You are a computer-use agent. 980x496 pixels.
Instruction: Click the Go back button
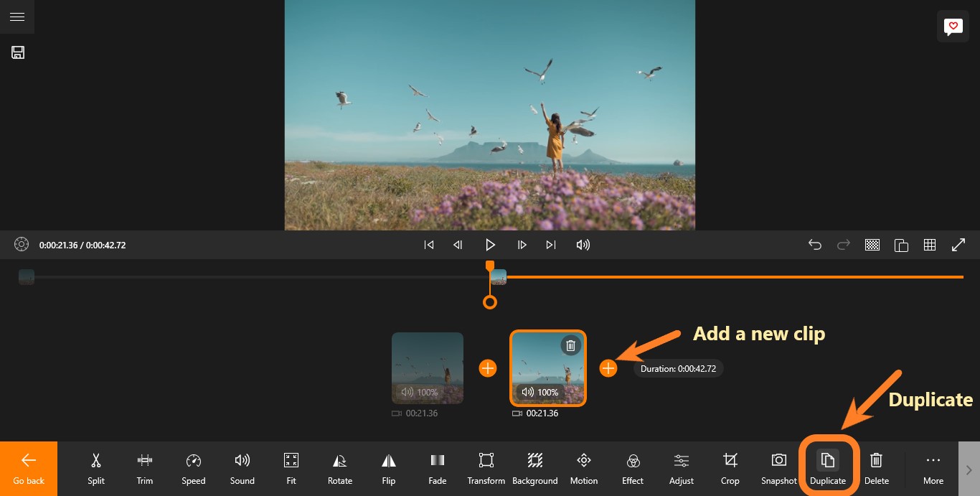[x=29, y=468]
